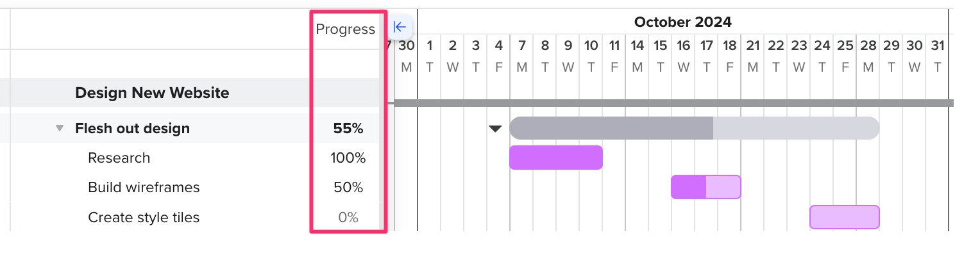The width and height of the screenshot is (980, 260).
Task: Click the October 2024 month header
Action: click(x=682, y=22)
